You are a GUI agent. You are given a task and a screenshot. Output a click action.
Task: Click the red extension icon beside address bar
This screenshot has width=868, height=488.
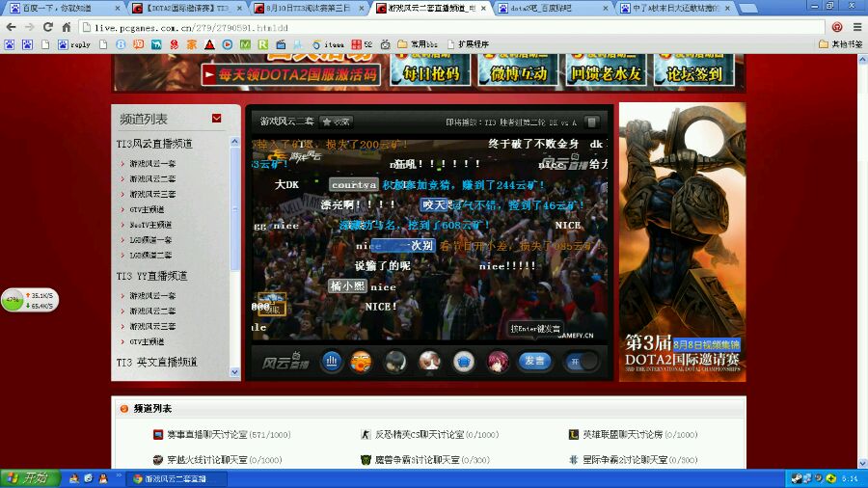pyautogui.click(x=837, y=27)
